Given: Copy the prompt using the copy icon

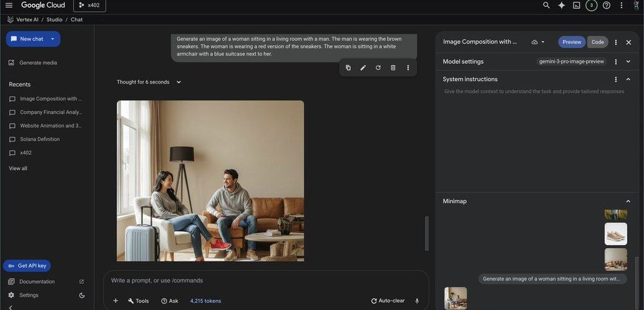Looking at the screenshot, I should pyautogui.click(x=348, y=67).
